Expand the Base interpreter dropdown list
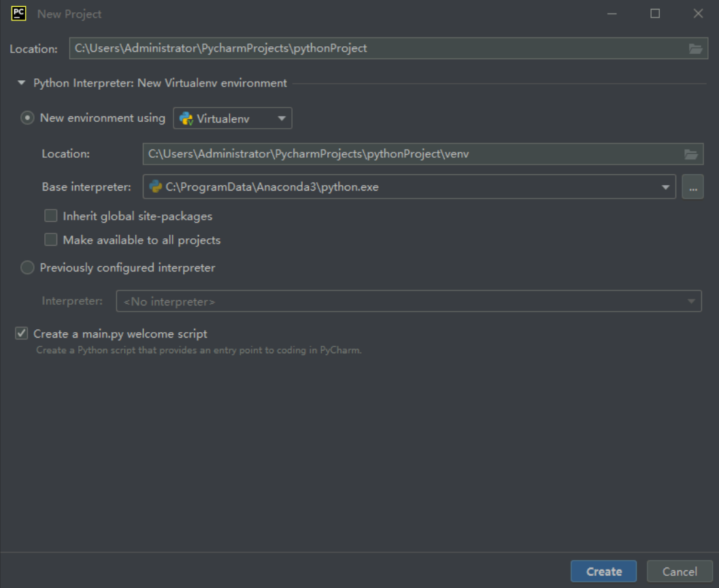This screenshot has width=719, height=588. [667, 186]
